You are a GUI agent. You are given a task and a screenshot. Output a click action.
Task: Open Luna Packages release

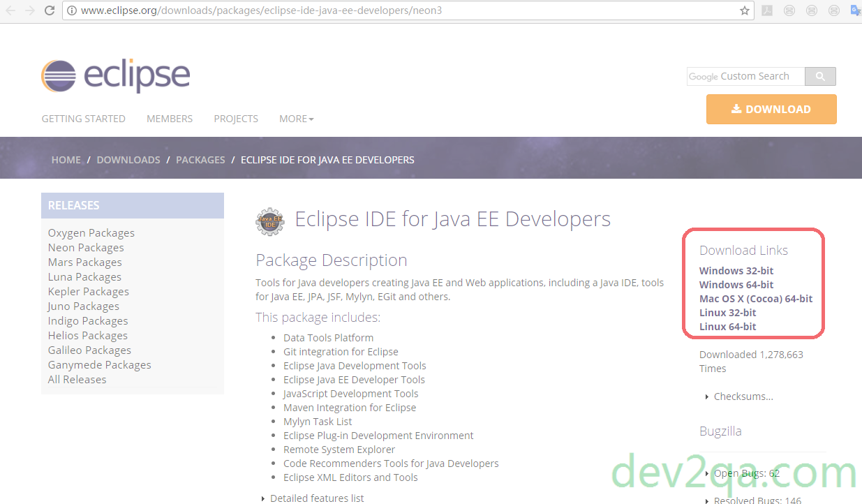pyautogui.click(x=84, y=277)
